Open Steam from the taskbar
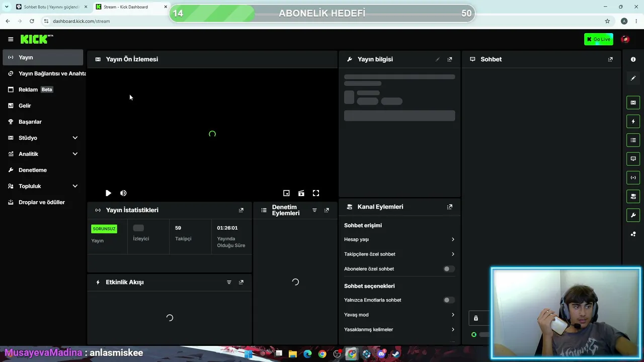 pyautogui.click(x=396, y=354)
